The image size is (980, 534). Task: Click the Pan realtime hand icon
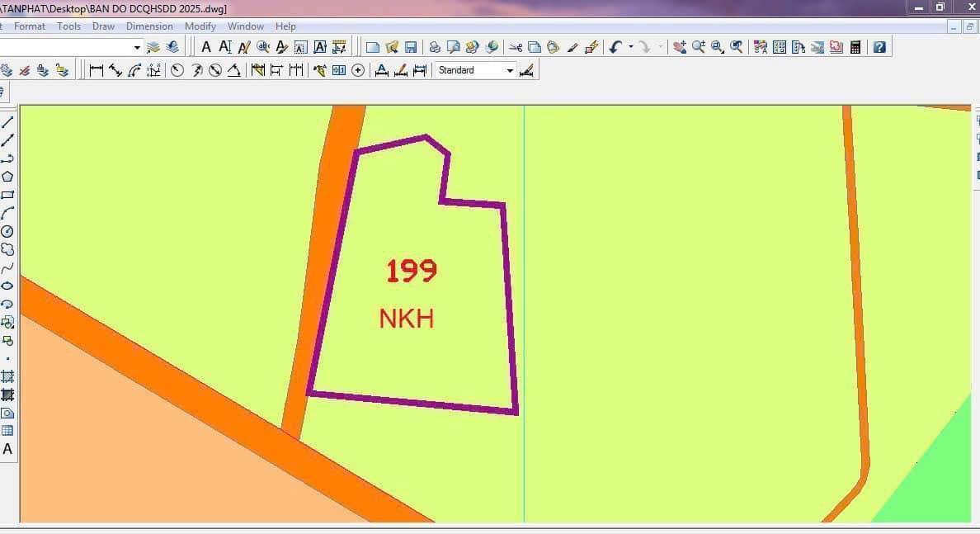680,47
